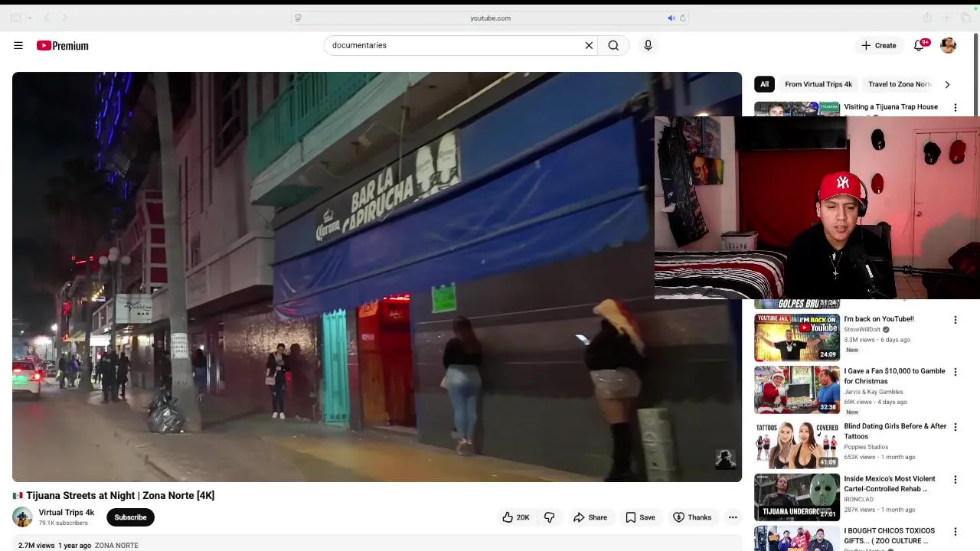Image resolution: width=980 pixels, height=551 pixels.
Task: Open options for Inside Mexico's Most Violent video
Action: click(955, 480)
